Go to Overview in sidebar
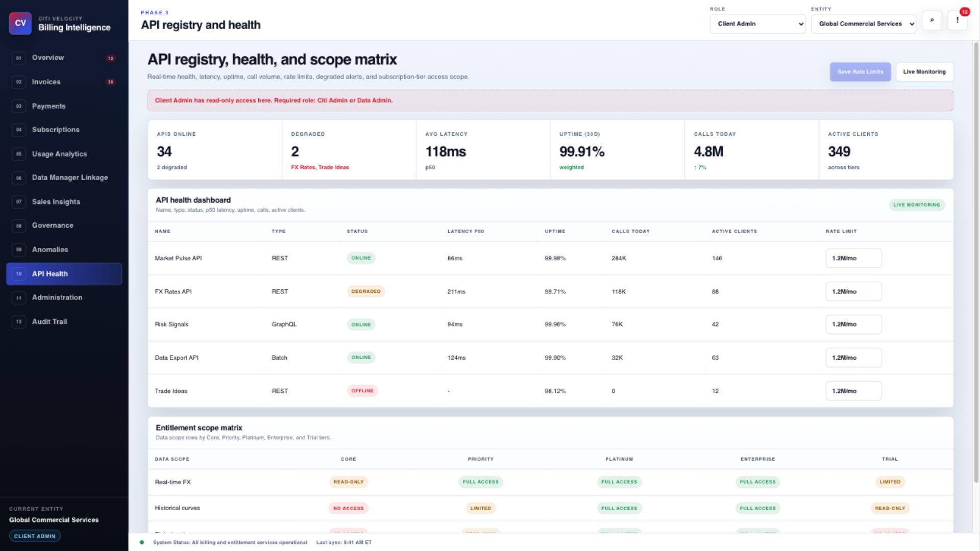 point(64,58)
